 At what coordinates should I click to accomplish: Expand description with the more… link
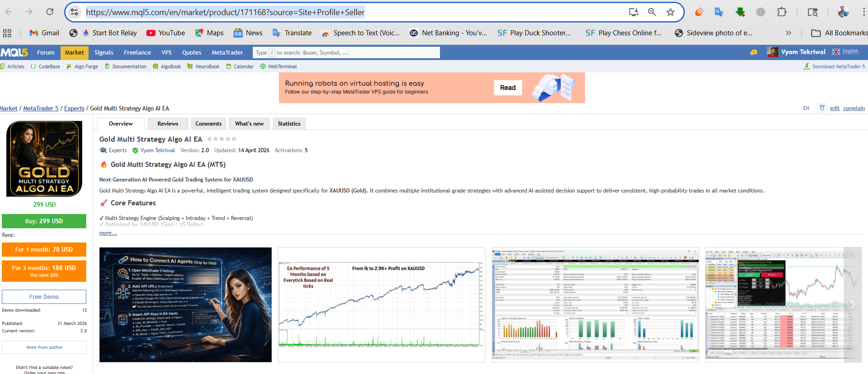[108, 233]
